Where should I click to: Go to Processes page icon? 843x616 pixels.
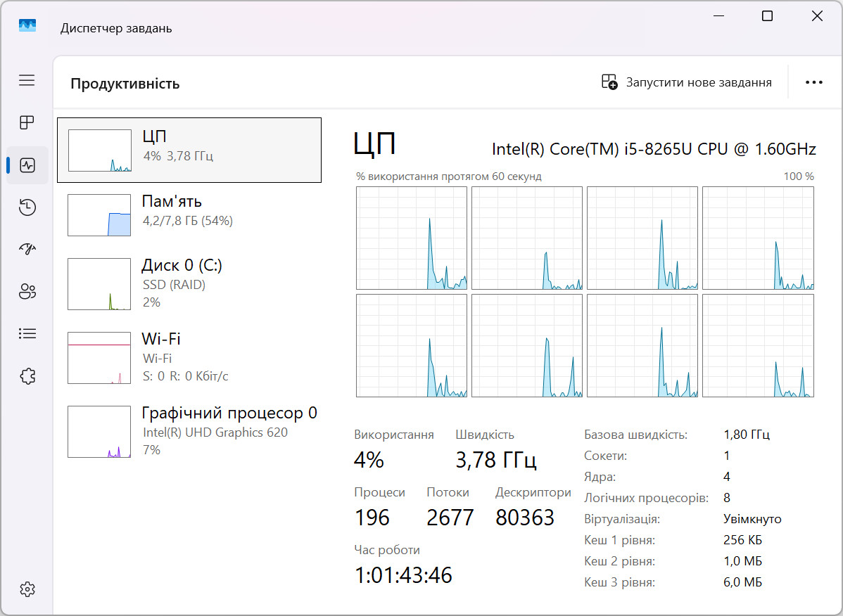click(x=27, y=122)
